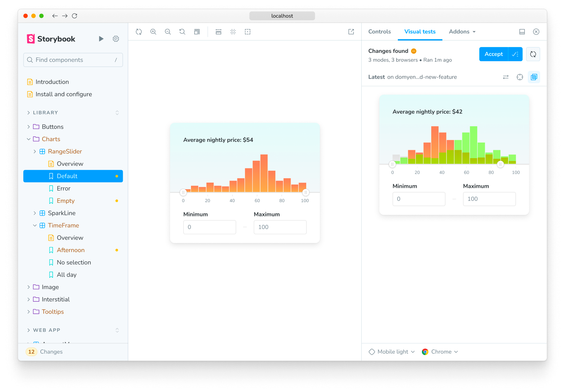Go back in browser history
This screenshot has height=392, width=565.
55,16
